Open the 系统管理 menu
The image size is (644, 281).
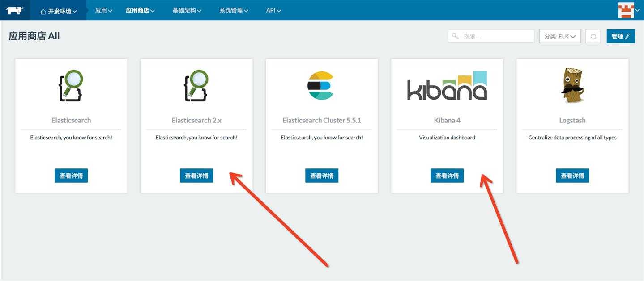(x=234, y=10)
